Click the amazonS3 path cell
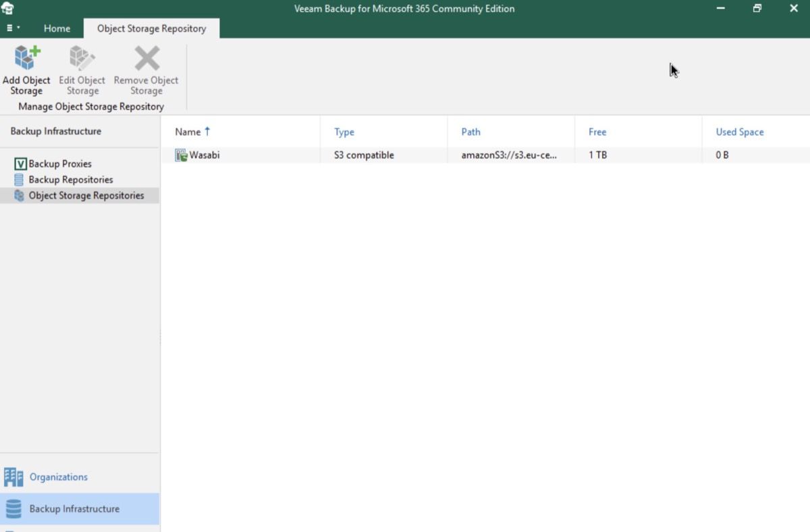 [x=509, y=155]
